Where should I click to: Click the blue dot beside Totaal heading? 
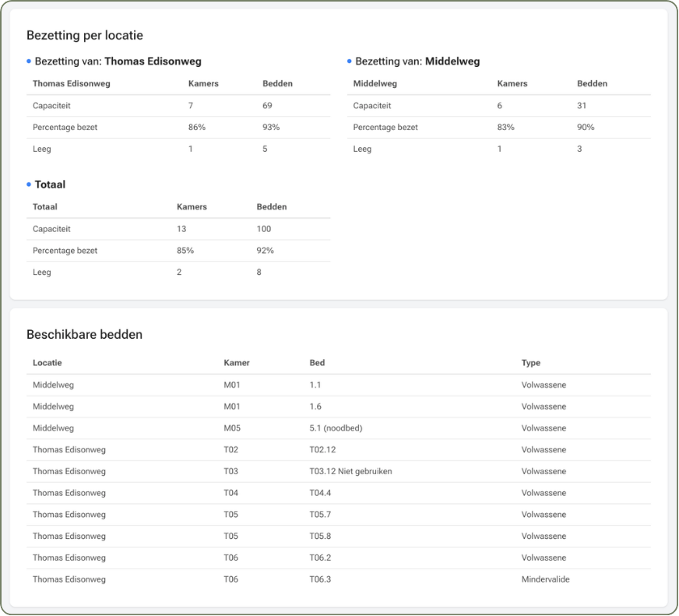click(x=29, y=185)
